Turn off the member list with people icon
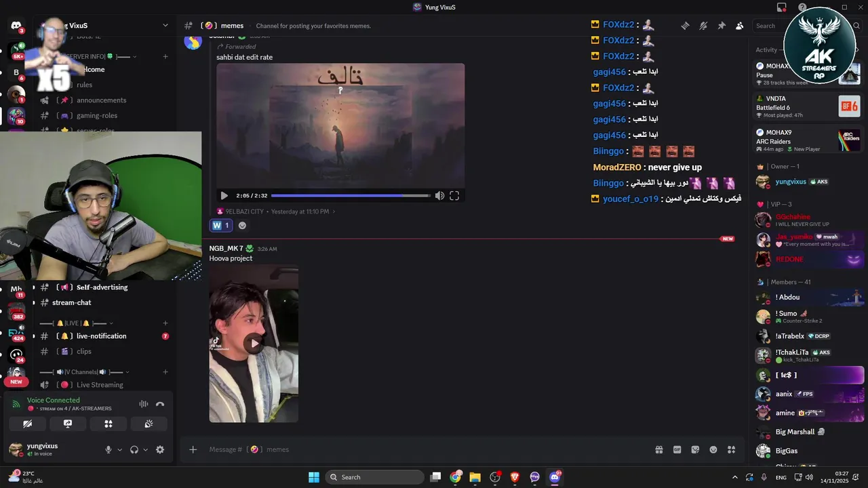The height and width of the screenshot is (488, 868). click(x=740, y=26)
